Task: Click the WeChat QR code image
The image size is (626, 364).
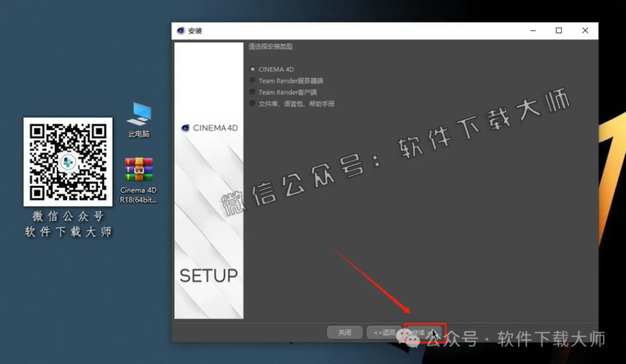Action: pos(68,162)
